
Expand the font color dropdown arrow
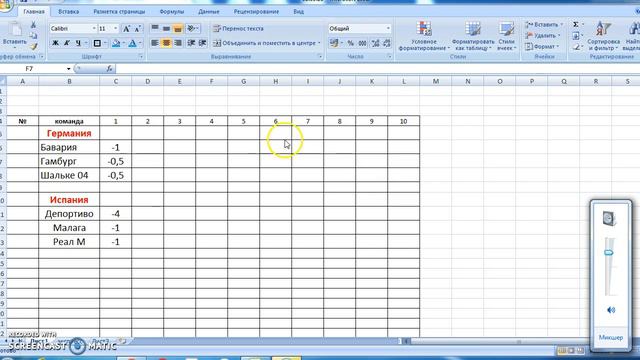click(x=140, y=43)
